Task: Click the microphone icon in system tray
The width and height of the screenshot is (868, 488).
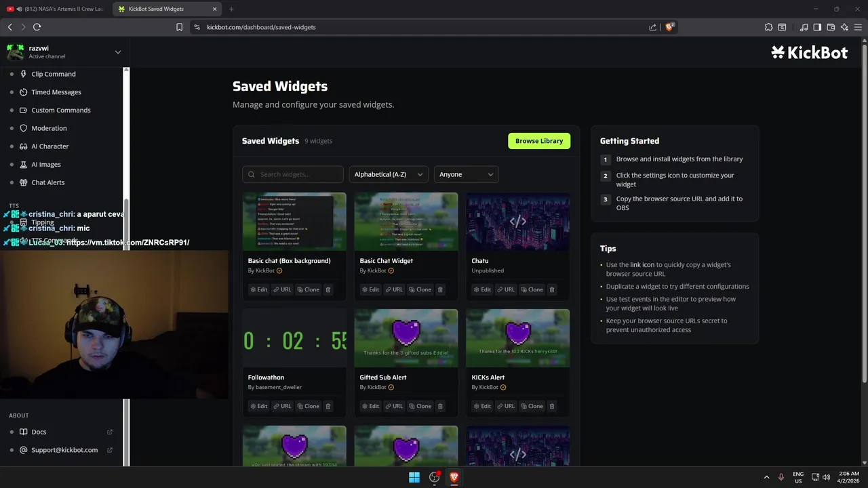Action: (781, 477)
